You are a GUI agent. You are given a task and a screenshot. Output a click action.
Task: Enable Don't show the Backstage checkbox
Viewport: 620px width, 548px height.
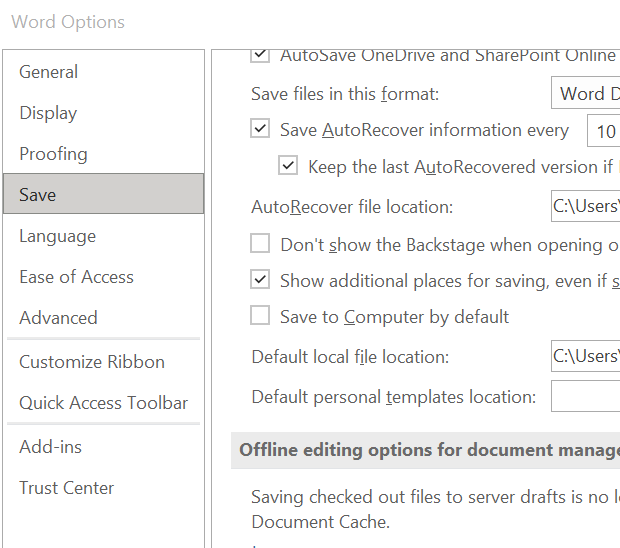point(260,244)
